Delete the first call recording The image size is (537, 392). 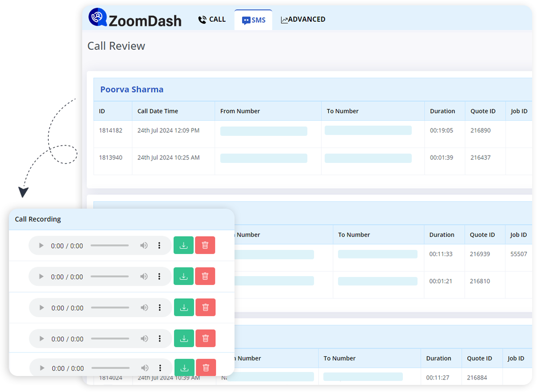point(205,245)
